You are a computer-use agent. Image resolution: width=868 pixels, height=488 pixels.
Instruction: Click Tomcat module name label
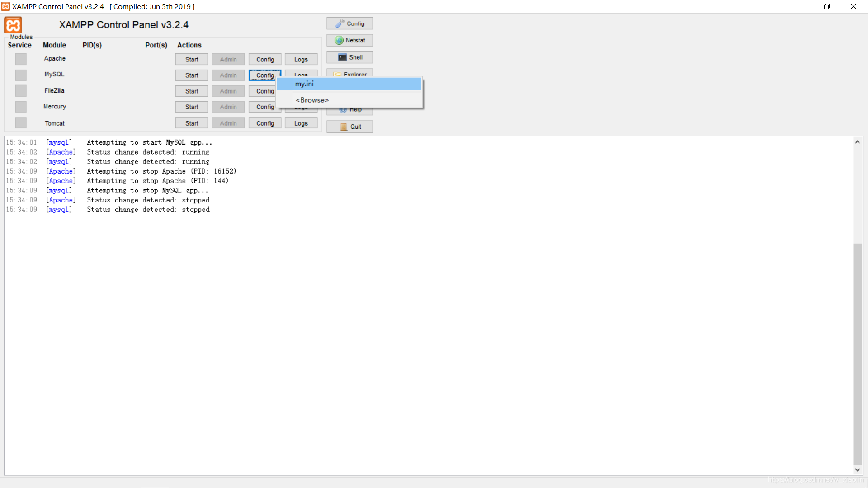[x=55, y=123]
